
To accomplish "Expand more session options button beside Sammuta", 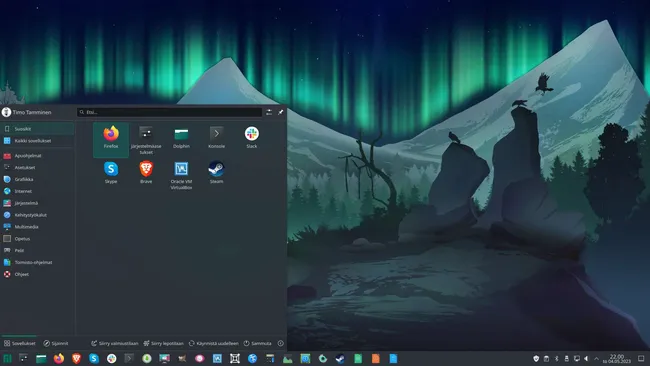I will [x=281, y=343].
